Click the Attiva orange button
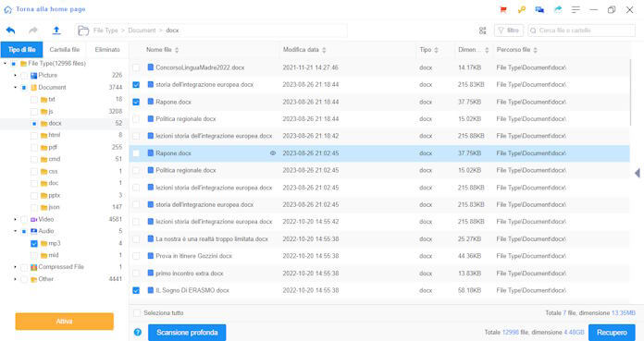Viewport: 644px width, 341px height. pos(65,322)
